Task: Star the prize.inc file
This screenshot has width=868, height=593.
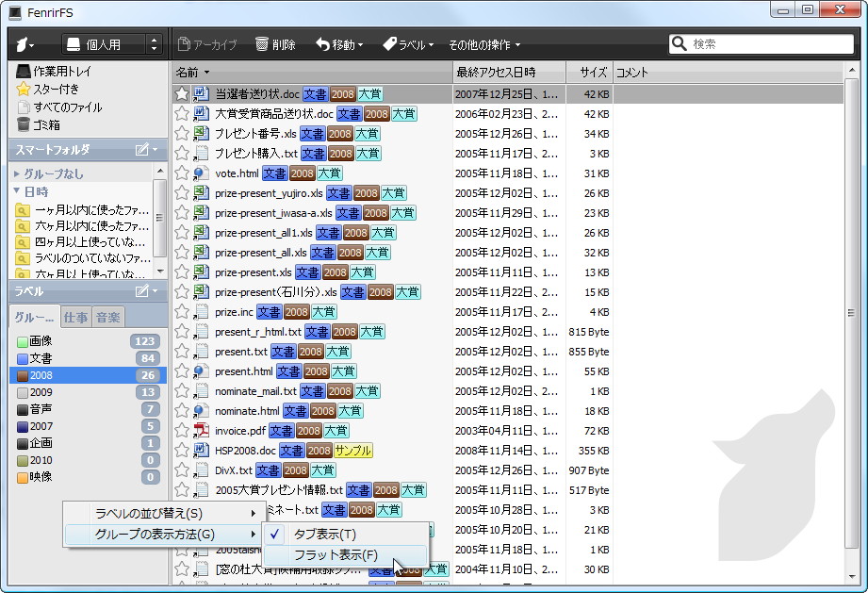Action: 182,311
